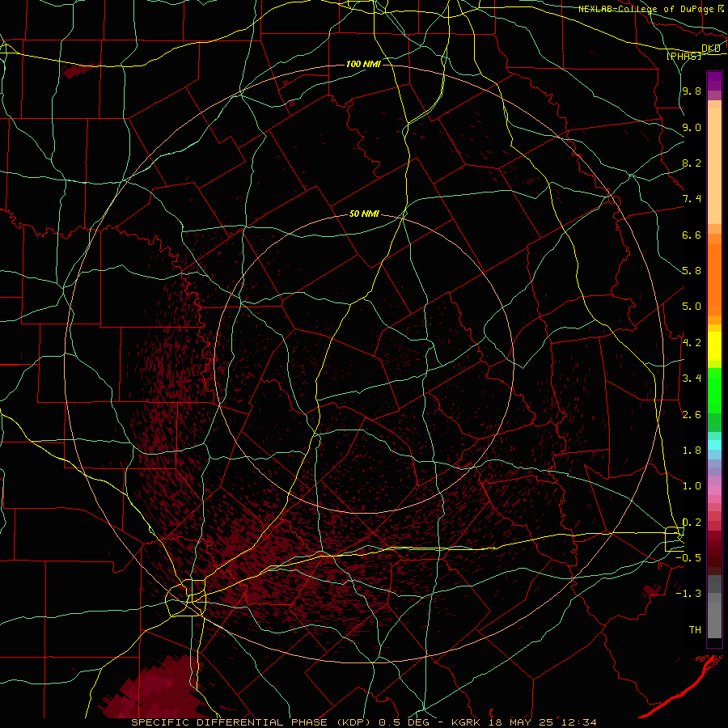Click the 1.0 scale value
Screen dimensions: 728x728
click(692, 486)
